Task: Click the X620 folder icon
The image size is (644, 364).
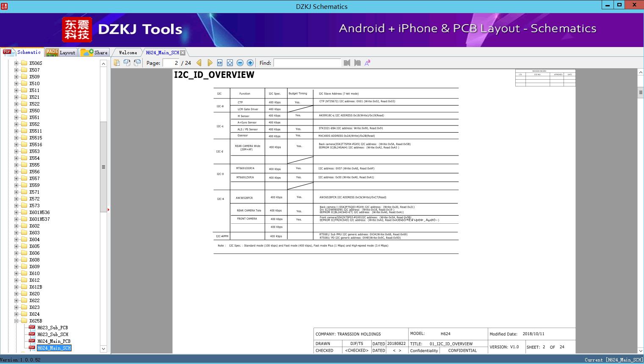Action: click(24, 294)
